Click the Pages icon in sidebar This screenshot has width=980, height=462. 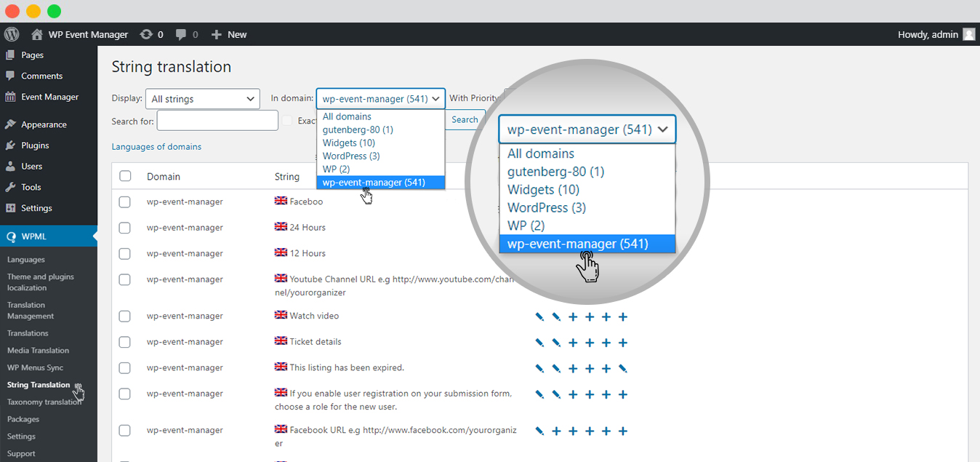click(x=10, y=55)
